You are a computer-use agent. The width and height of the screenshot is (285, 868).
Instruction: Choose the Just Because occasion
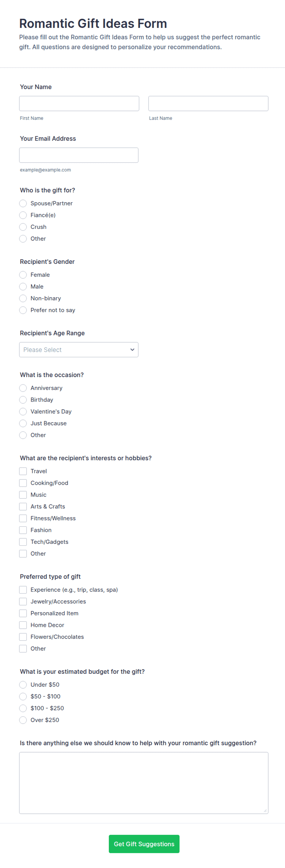(x=23, y=423)
